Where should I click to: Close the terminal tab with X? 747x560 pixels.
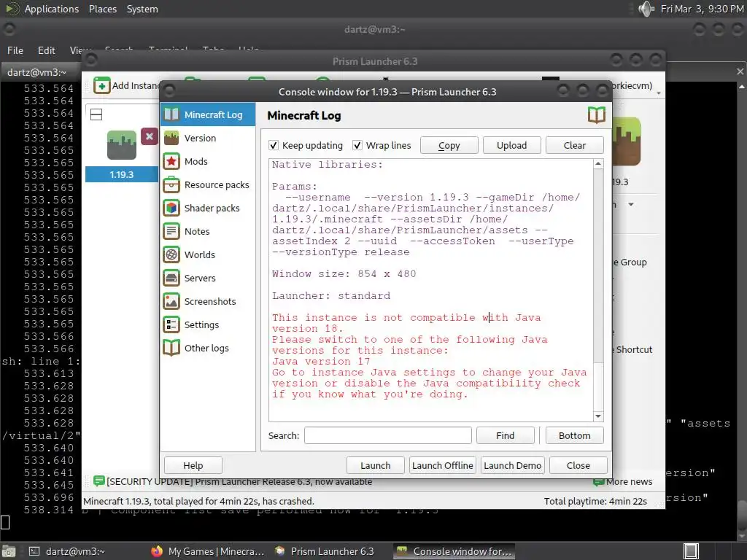coord(740,71)
